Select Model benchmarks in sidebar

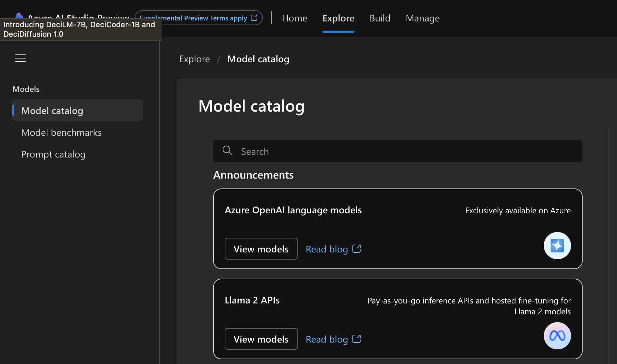pyautogui.click(x=61, y=132)
